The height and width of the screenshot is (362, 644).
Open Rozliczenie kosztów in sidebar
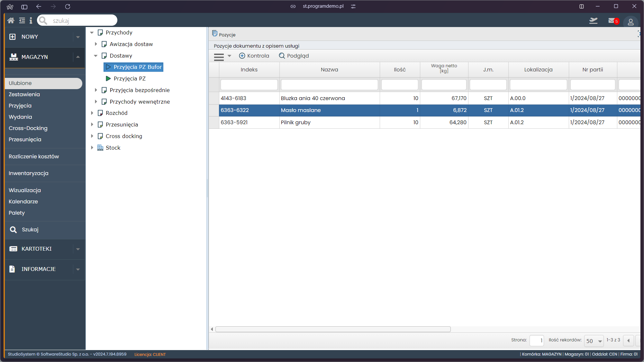(34, 157)
